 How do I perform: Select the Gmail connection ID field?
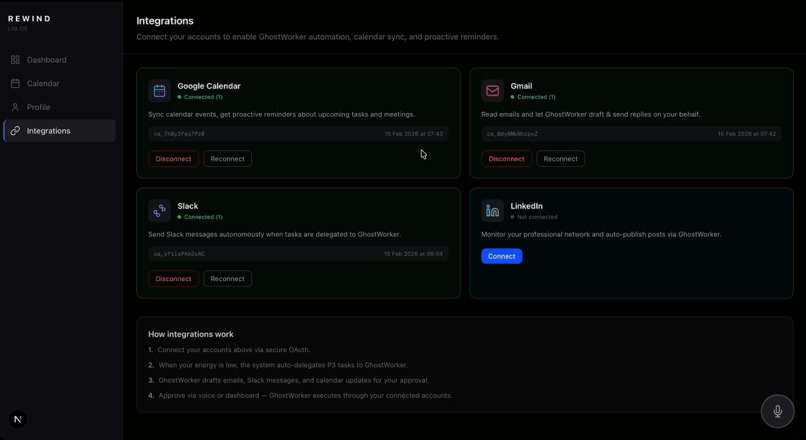(631, 134)
